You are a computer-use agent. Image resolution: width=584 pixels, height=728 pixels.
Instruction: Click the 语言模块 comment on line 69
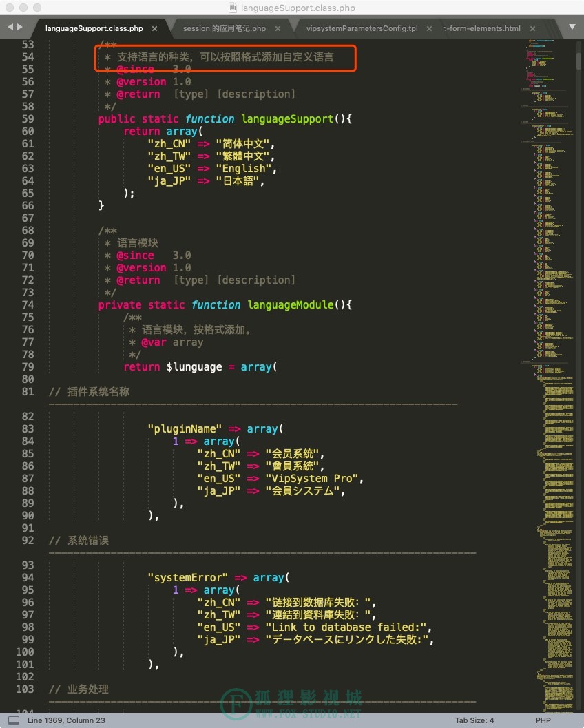click(x=138, y=243)
